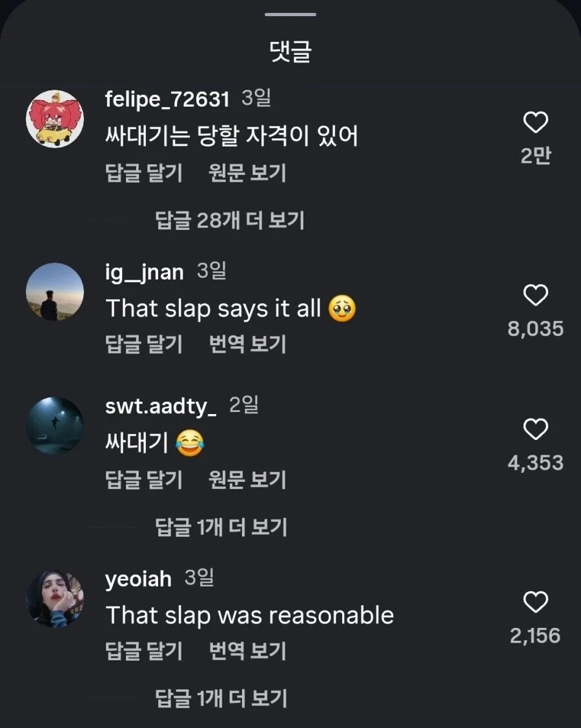Screen dimensions: 581x728
Task: Tap yeoiah's profile photo
Action: click(x=55, y=599)
